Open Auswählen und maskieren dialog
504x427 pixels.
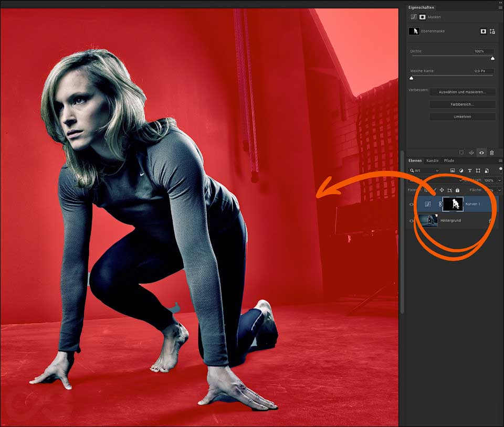pos(462,92)
